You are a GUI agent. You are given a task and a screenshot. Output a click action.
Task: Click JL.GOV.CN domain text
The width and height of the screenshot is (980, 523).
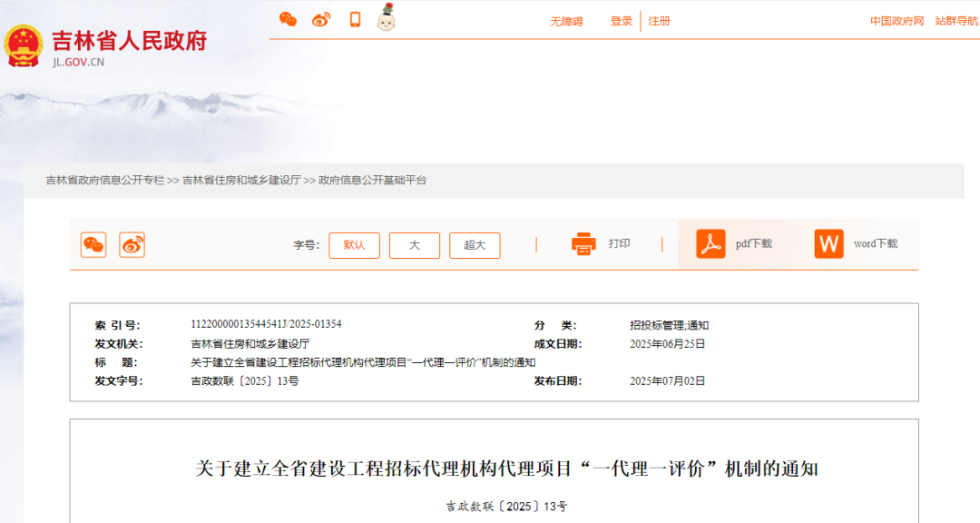coord(78,62)
